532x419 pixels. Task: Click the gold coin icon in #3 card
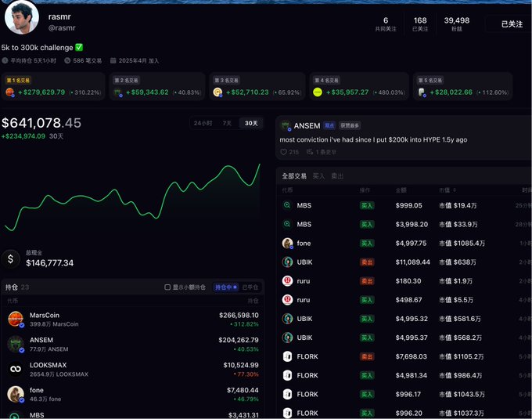[x=217, y=92]
